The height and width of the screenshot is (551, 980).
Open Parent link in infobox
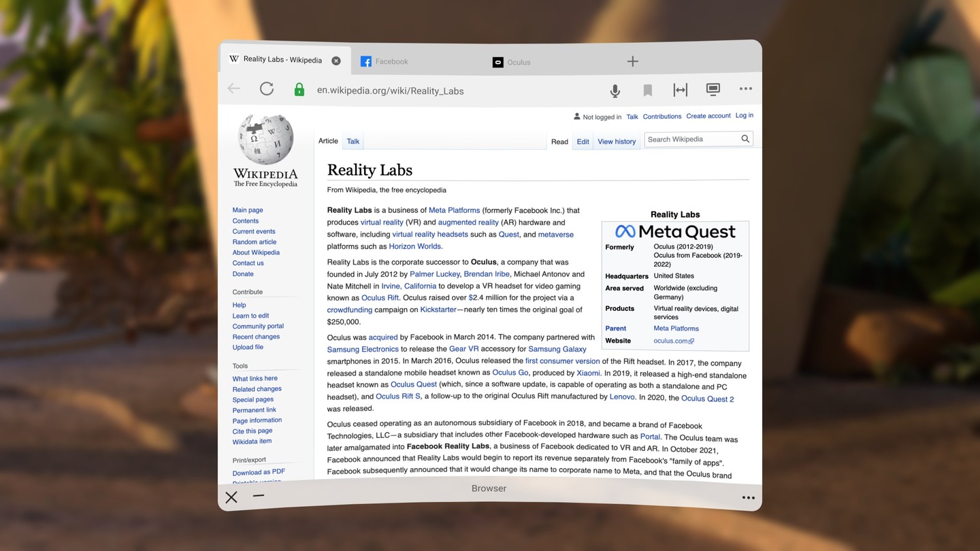coord(616,329)
